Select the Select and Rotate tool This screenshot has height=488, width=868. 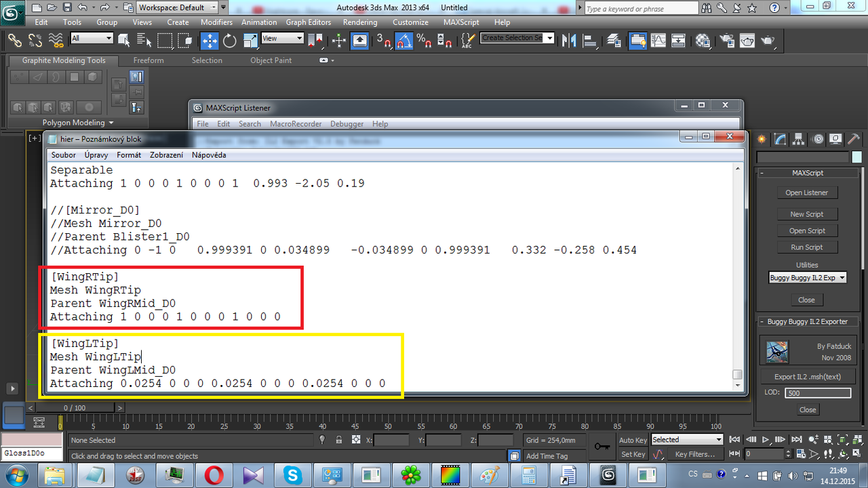pyautogui.click(x=229, y=40)
